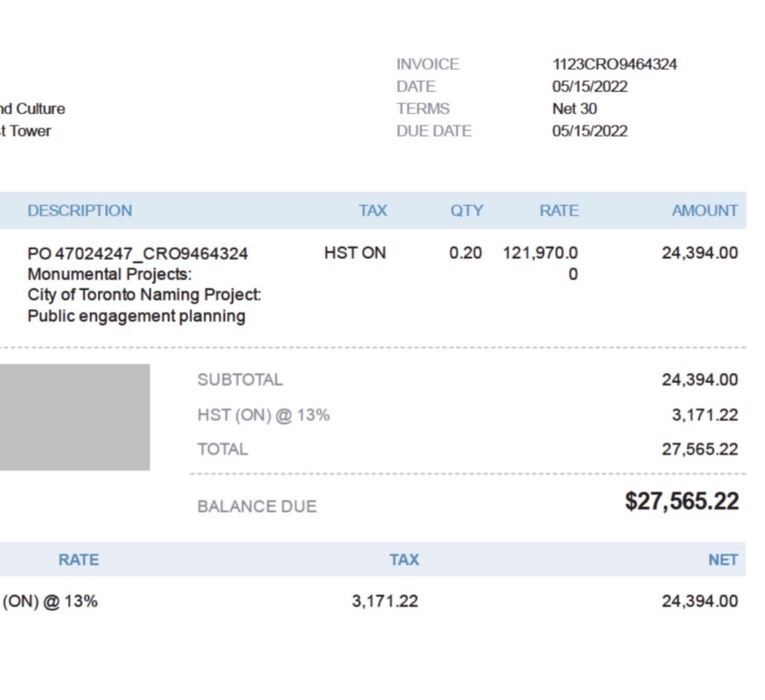Select PO 47024247_CRO9464324 text
Screen dimensions: 765x700
pos(138,254)
